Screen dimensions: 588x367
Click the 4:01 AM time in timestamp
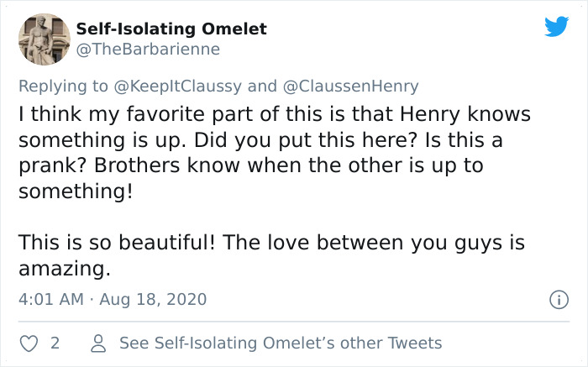(x=50, y=299)
